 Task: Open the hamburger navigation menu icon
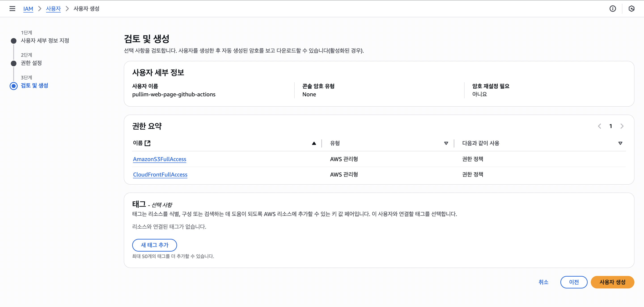[12, 9]
